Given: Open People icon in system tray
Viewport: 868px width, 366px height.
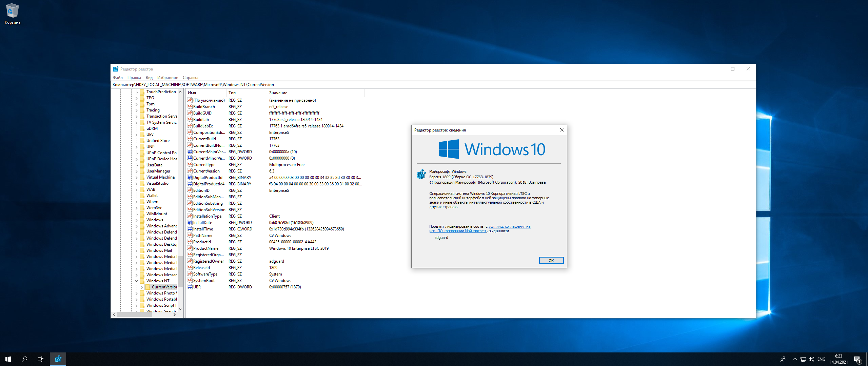Looking at the screenshot, I should (x=783, y=359).
